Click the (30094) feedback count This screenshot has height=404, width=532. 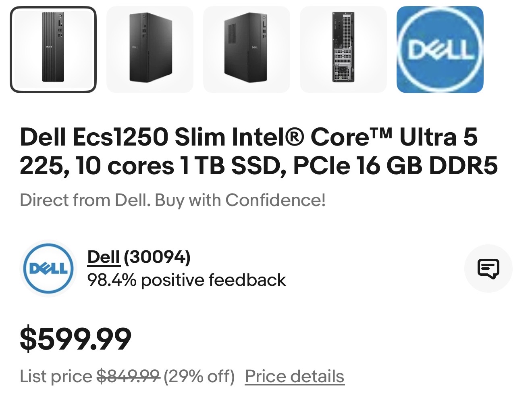157,257
